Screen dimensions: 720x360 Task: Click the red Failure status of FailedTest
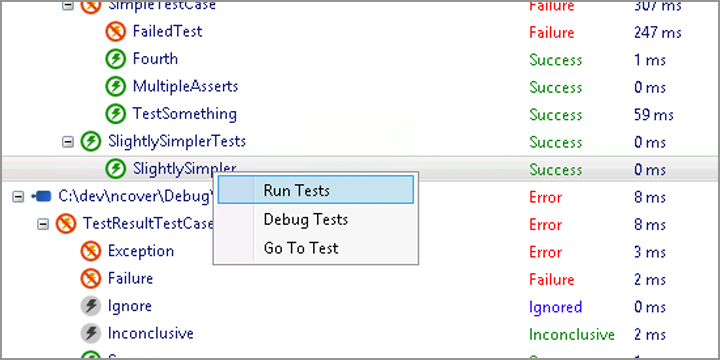pyautogui.click(x=551, y=33)
